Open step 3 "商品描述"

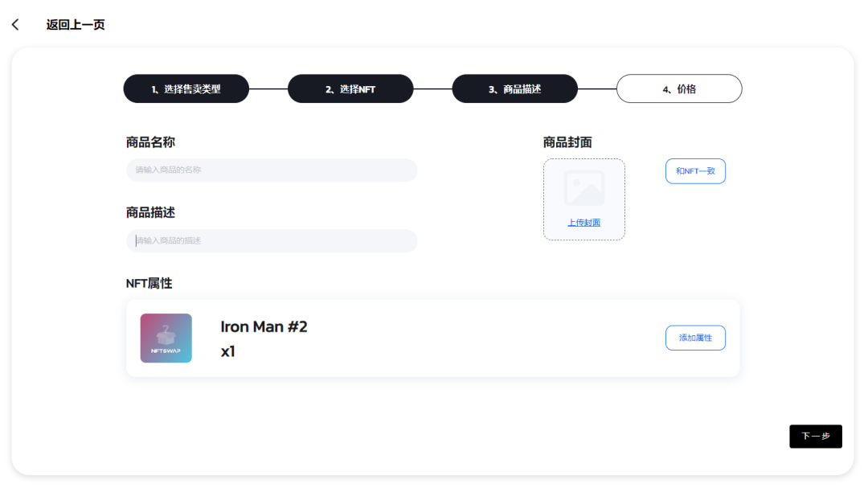click(x=514, y=89)
